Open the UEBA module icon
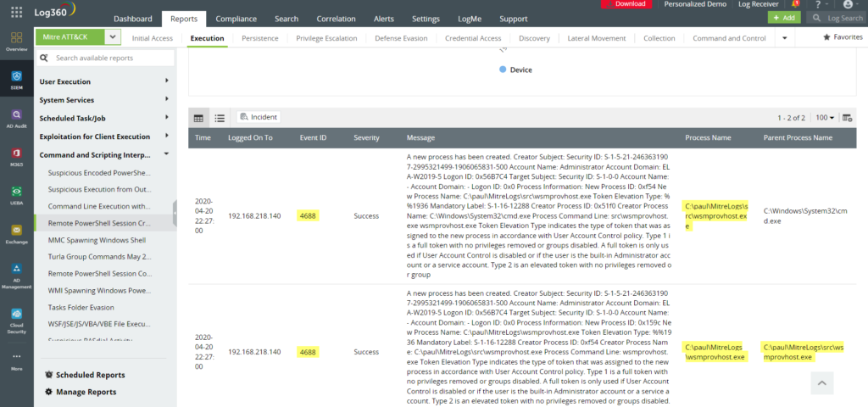 16,196
